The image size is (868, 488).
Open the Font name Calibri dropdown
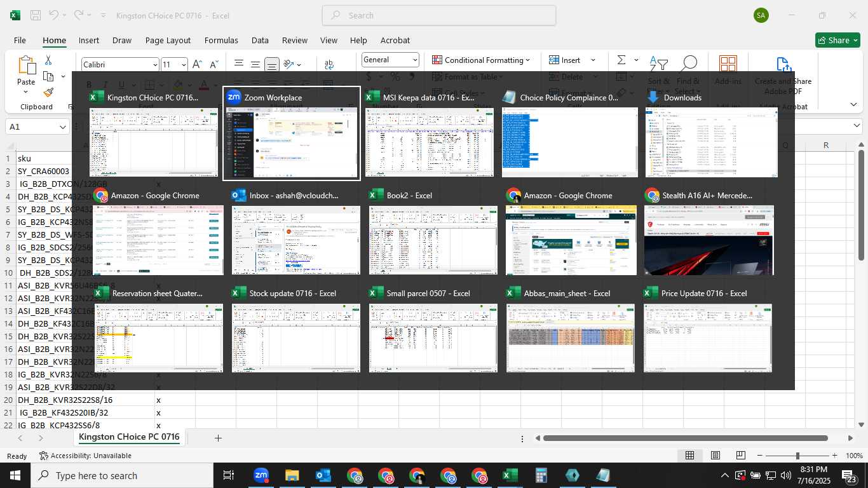155,65
